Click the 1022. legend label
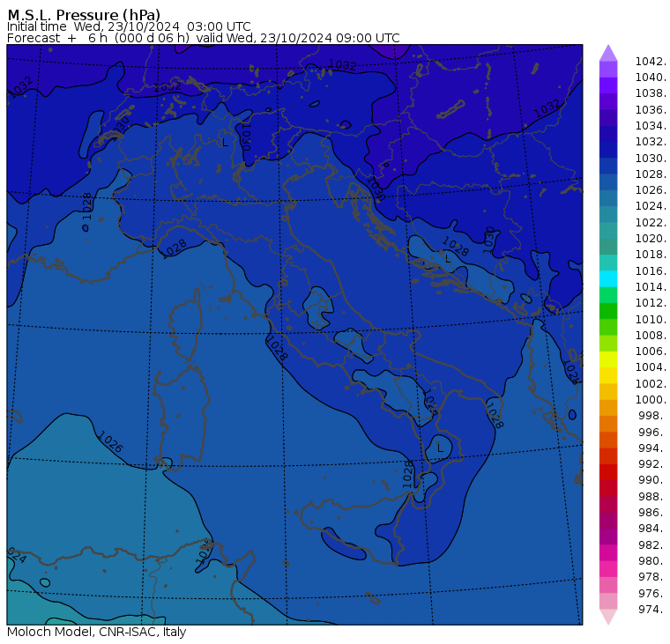Screen dimensions: 670x644 pyautogui.click(x=651, y=223)
